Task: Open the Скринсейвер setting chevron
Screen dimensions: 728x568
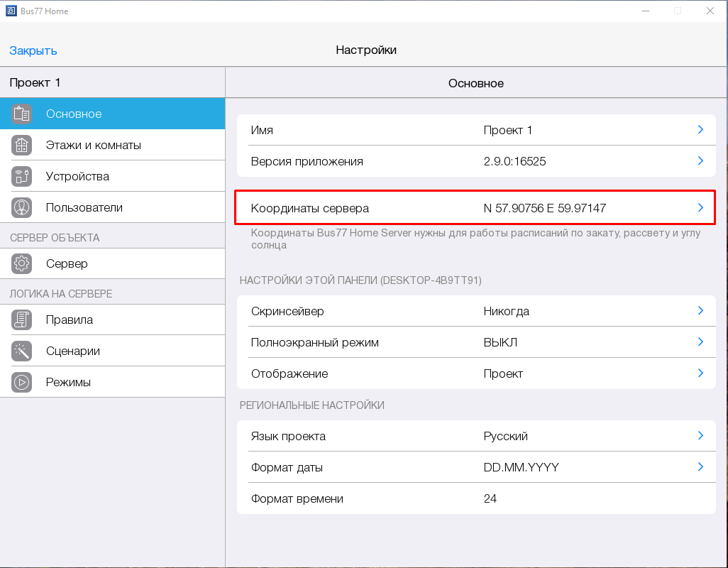Action: 700,311
